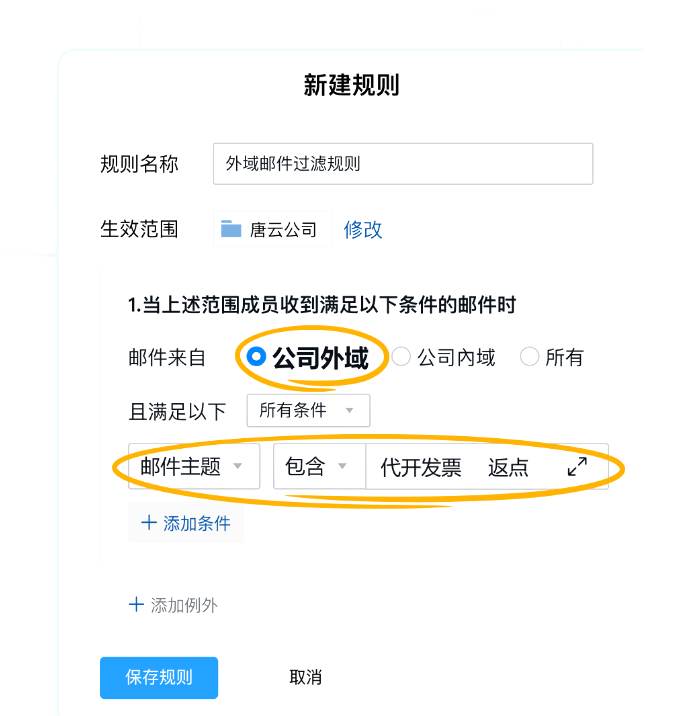
Task: Cancel with the 取消 button
Action: [305, 677]
